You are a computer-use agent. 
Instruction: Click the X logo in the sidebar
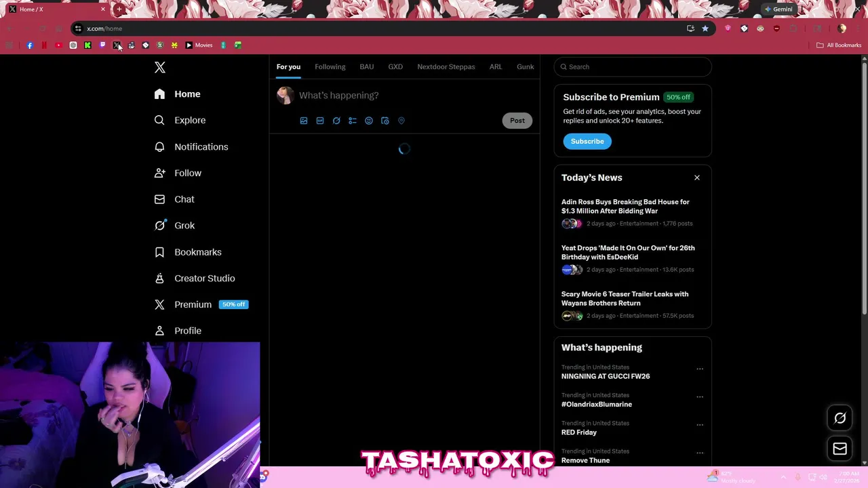point(160,67)
